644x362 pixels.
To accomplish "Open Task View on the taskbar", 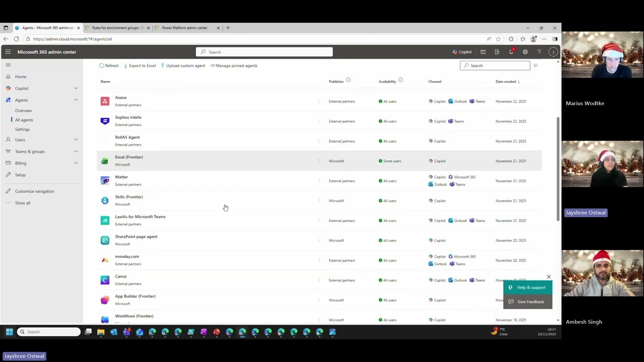I will [88, 332].
